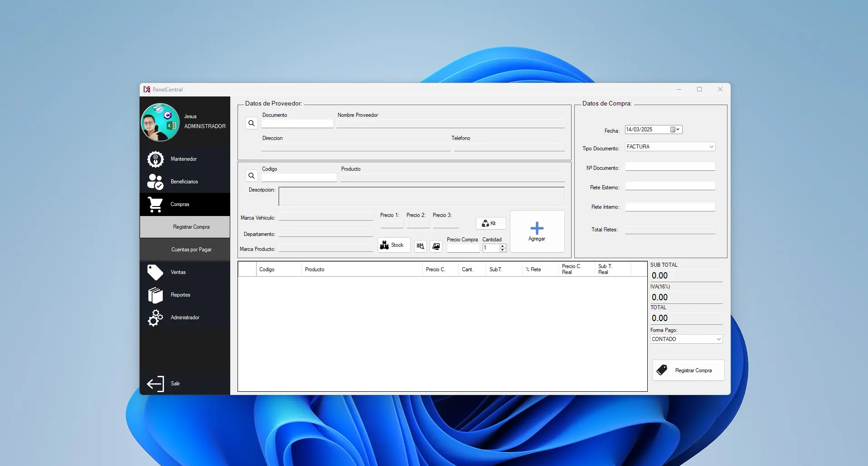Decrease Cantidad with the down arrow

pos(502,250)
